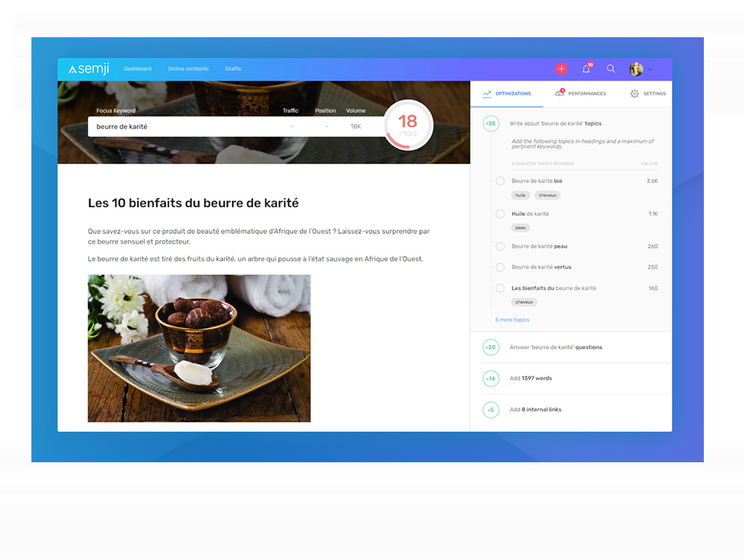The width and height of the screenshot is (744, 560).
Task: Open the Semji notifications bell
Action: pyautogui.click(x=586, y=69)
